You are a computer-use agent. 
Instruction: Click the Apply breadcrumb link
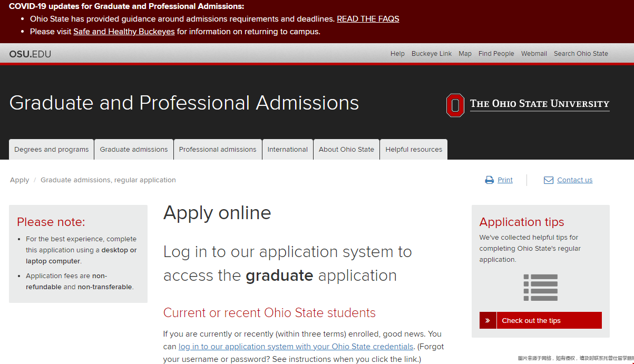click(x=19, y=180)
